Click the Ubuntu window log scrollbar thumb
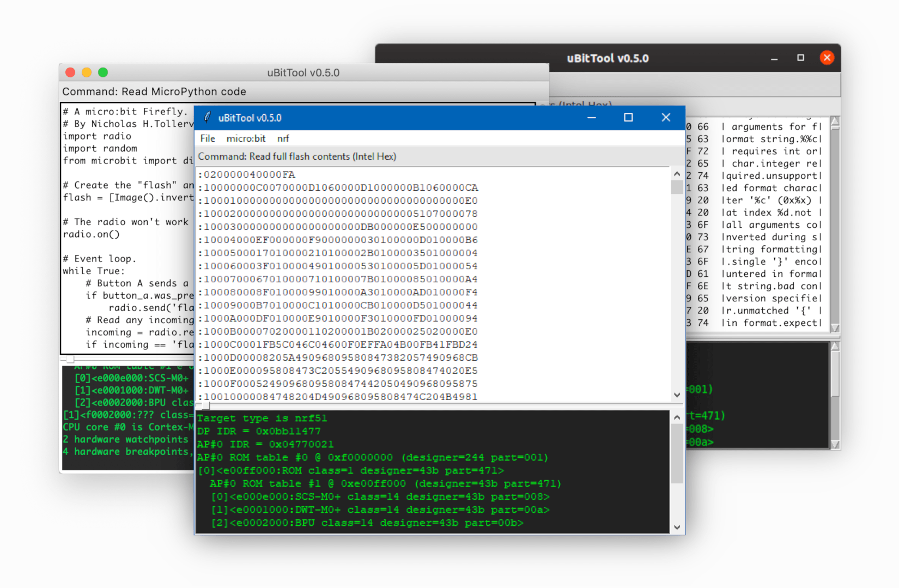899x588 pixels. [835, 374]
